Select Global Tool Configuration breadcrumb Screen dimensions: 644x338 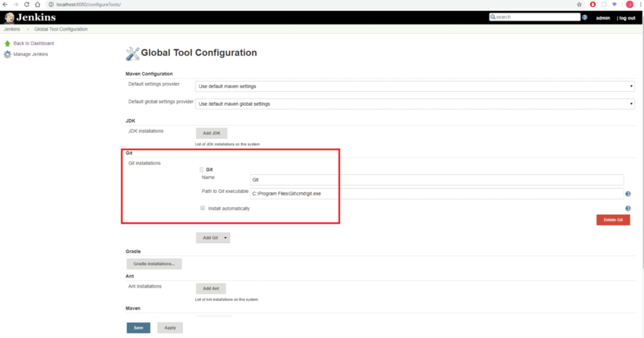pos(61,29)
